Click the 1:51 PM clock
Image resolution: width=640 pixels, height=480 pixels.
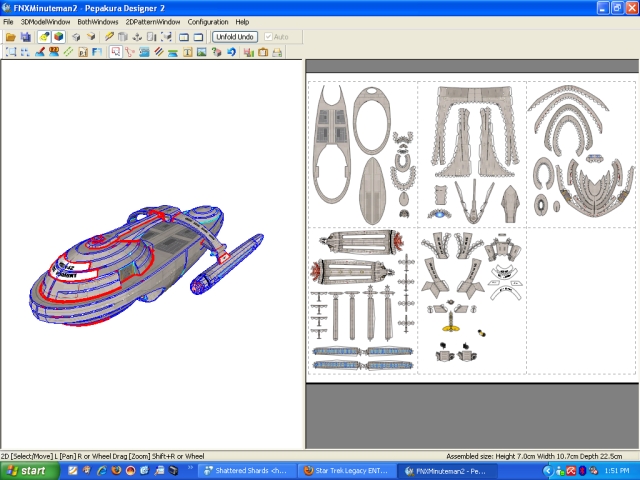(x=616, y=471)
